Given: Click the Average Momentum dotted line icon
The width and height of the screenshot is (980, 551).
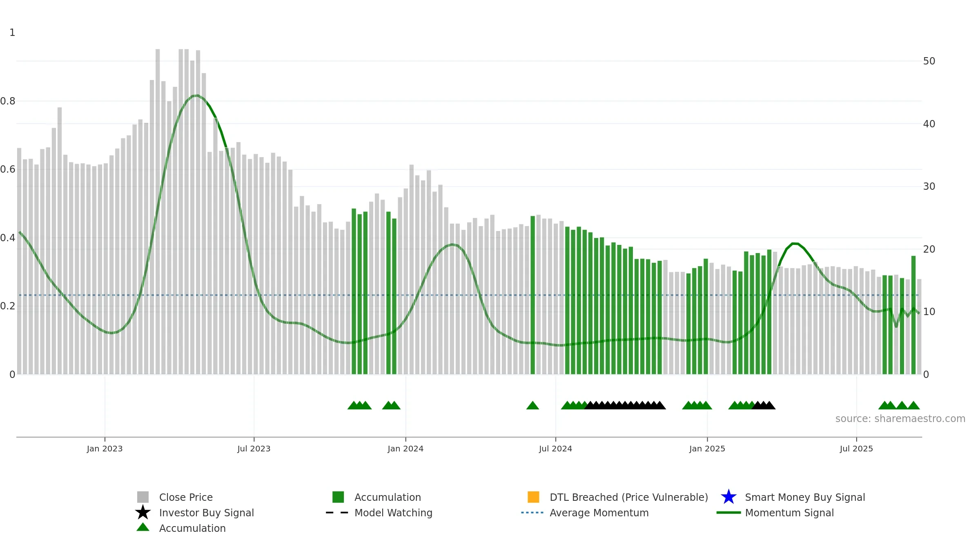Looking at the screenshot, I should pos(532,513).
